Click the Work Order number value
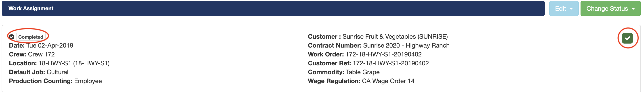The height and width of the screenshot is (92, 644). [x=383, y=54]
